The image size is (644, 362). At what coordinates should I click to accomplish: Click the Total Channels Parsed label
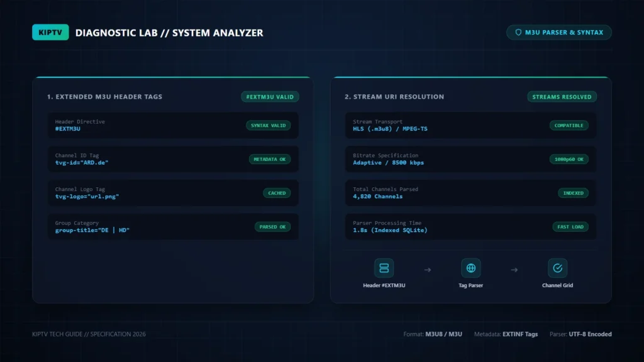[386, 189]
